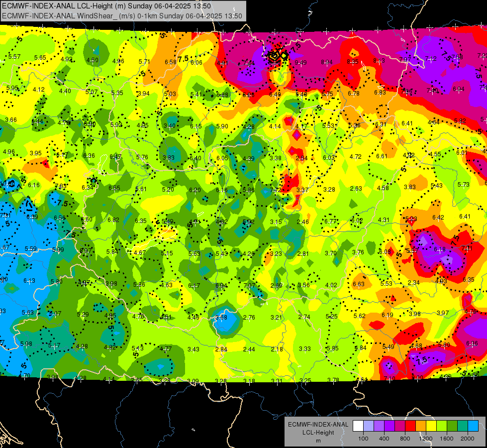Image resolution: width=487 pixels, height=448 pixels.
Task: Click the lime green legend swatch
Action: [441, 426]
